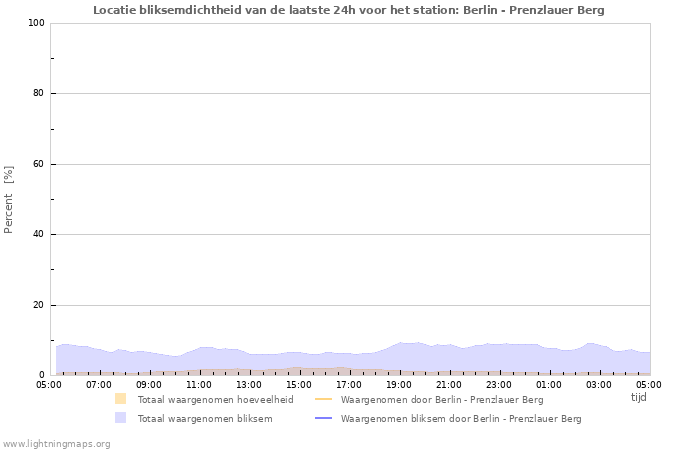Click the 07:00 time tick label
This screenshot has width=700, height=450.
click(x=99, y=384)
